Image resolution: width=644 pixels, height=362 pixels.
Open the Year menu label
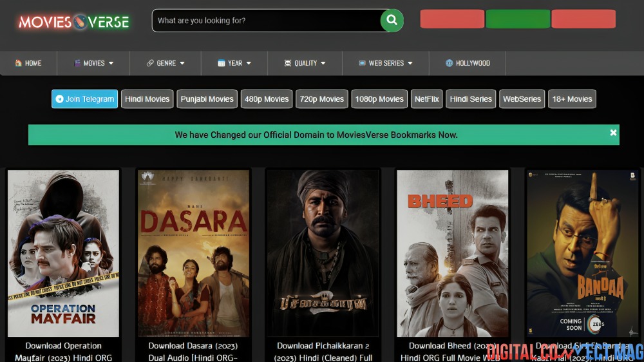235,63
